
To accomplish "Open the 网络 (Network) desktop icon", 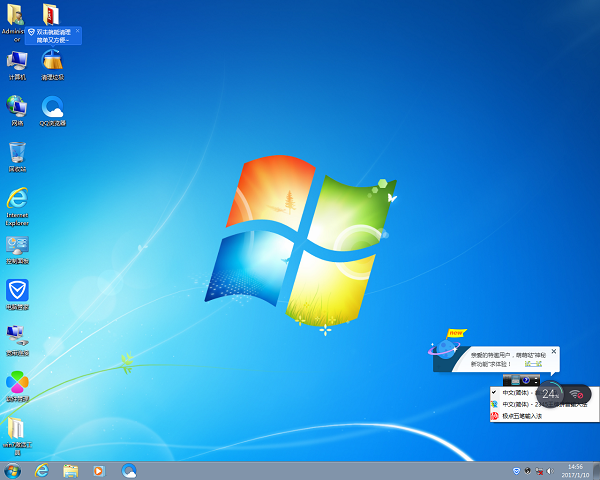I will (x=17, y=108).
